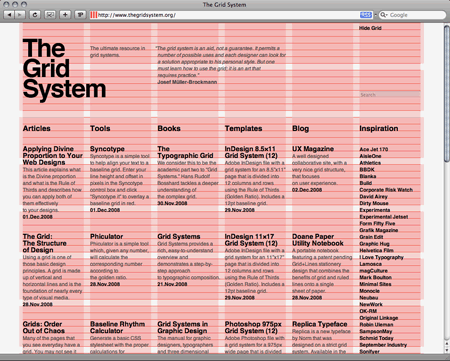
Task: Open Grid Systems in Graphic Design book
Action: pos(183,327)
